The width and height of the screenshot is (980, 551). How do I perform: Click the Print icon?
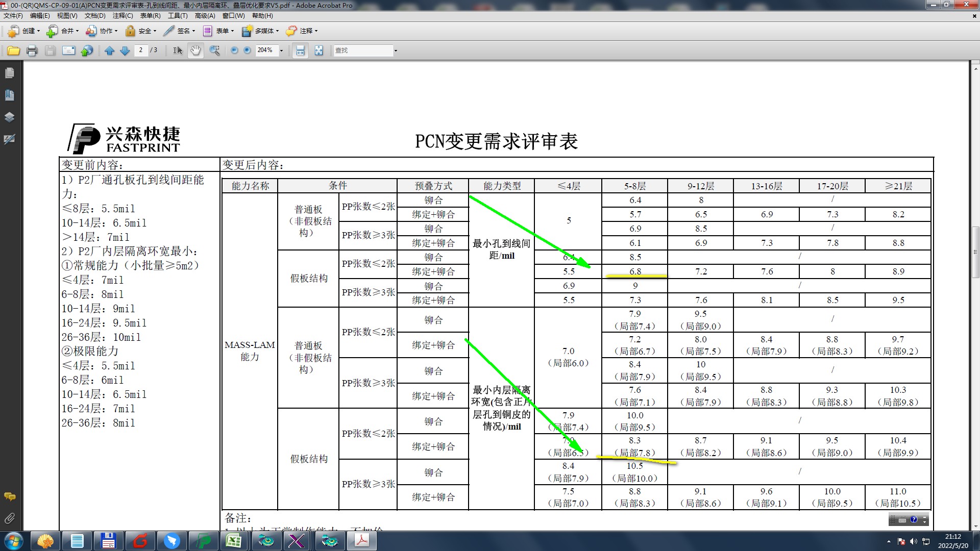(32, 51)
